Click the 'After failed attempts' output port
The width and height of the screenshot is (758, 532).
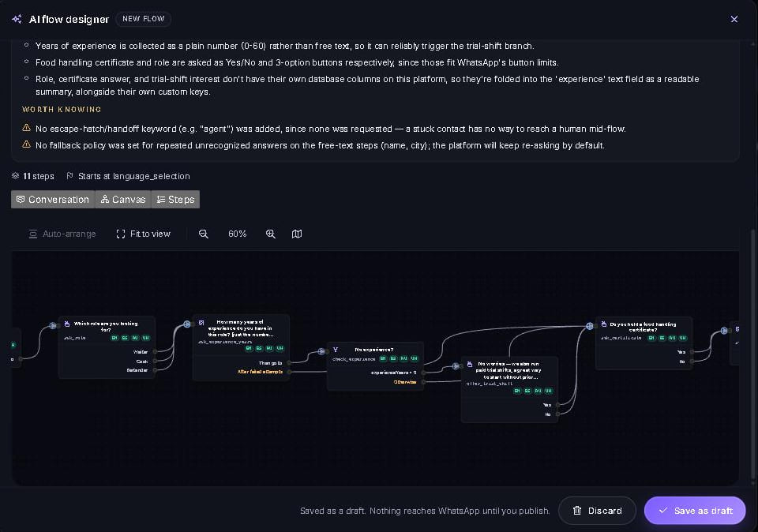(x=289, y=372)
